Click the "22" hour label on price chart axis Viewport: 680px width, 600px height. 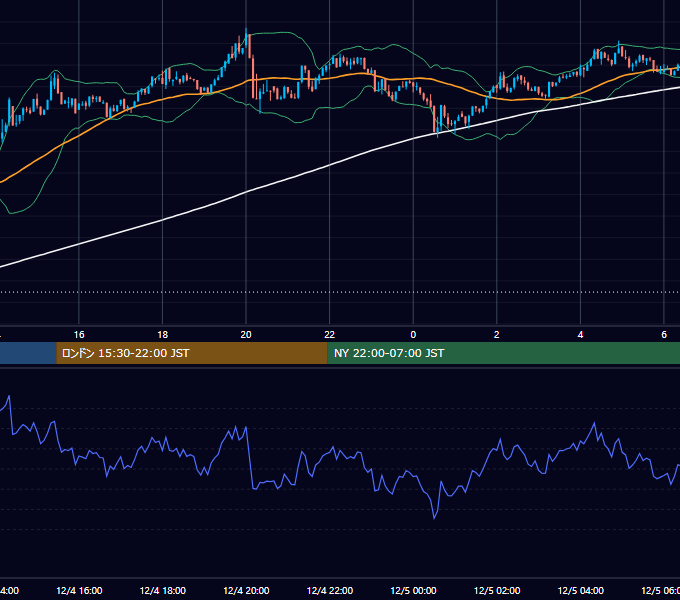pos(330,335)
